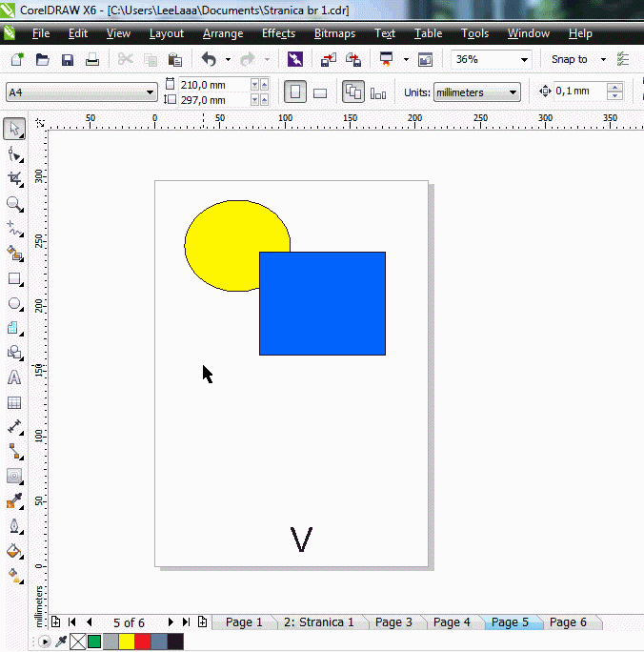Click the Snap to button
Viewport: 644px width, 652px height.
[x=570, y=59]
